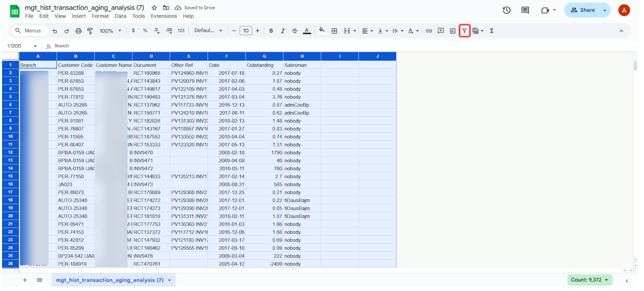Toggle strikethrough formatting

pyautogui.click(x=295, y=31)
